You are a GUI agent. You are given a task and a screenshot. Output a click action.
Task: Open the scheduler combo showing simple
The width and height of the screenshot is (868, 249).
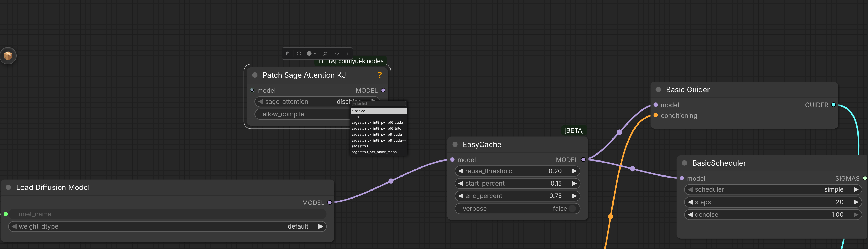click(x=773, y=189)
